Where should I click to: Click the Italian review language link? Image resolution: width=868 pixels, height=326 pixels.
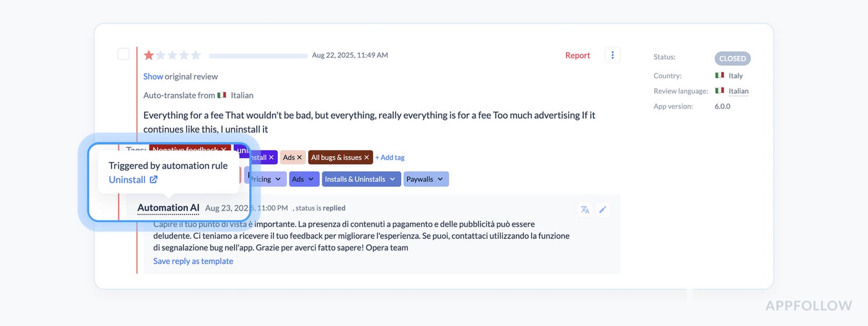(738, 91)
